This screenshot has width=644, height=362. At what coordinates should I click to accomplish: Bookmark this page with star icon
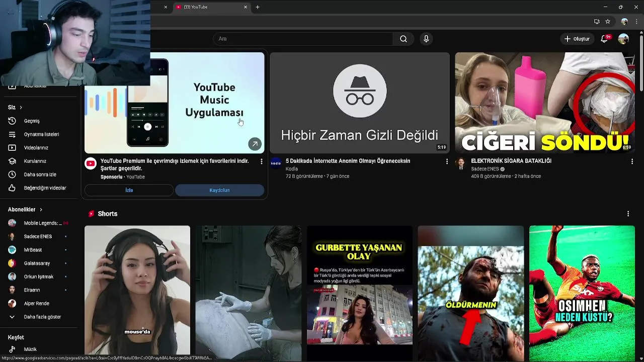pyautogui.click(x=608, y=22)
